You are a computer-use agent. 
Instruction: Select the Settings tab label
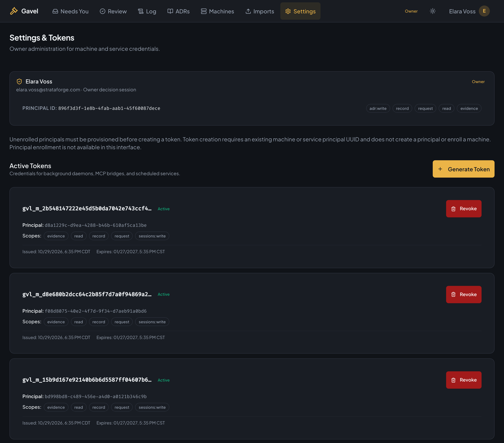(304, 11)
